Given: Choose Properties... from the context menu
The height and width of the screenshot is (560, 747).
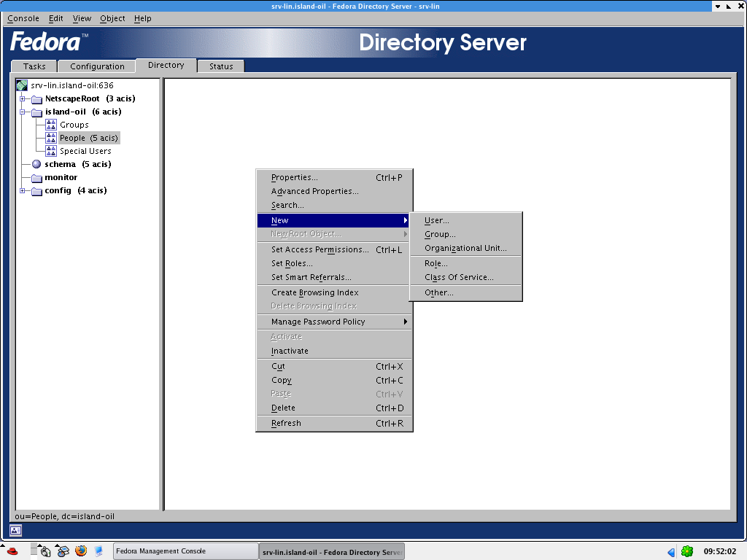Looking at the screenshot, I should 334,178.
